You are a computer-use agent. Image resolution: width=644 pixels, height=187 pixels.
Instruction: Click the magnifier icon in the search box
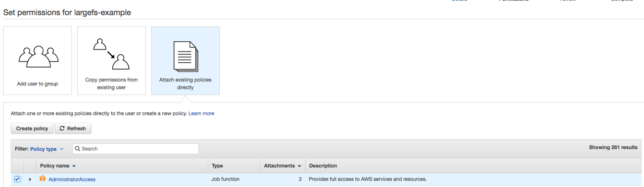(78, 149)
